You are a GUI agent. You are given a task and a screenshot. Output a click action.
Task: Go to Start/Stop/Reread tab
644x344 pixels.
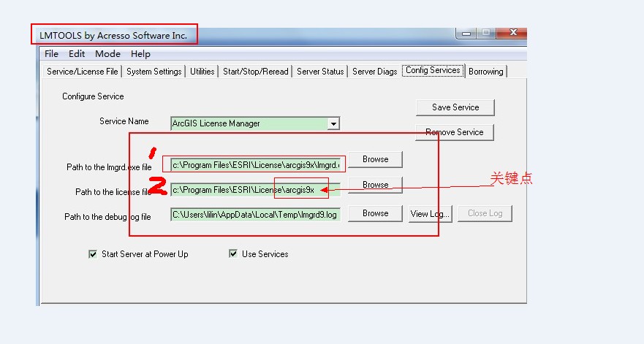pos(255,72)
